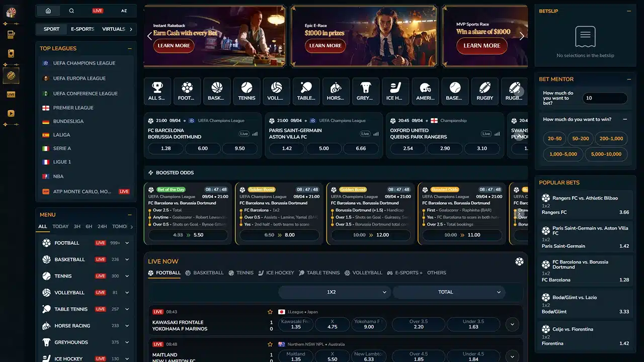Image resolution: width=644 pixels, height=362 pixels.
Task: Switch Live Now to the Ice Hockey tab
Action: click(x=276, y=273)
